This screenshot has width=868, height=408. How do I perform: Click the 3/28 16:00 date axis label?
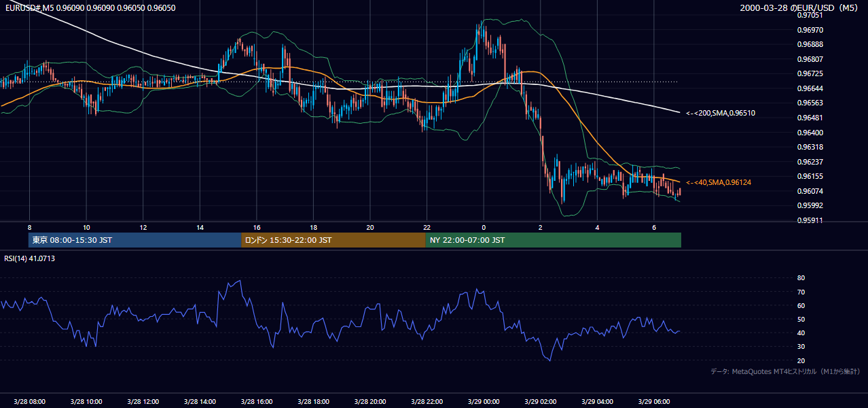click(256, 402)
